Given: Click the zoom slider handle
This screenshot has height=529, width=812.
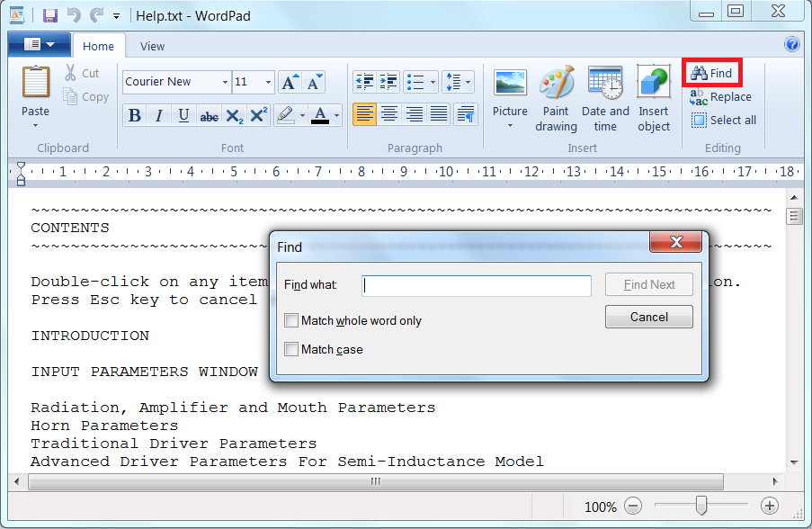Looking at the screenshot, I should point(701,506).
